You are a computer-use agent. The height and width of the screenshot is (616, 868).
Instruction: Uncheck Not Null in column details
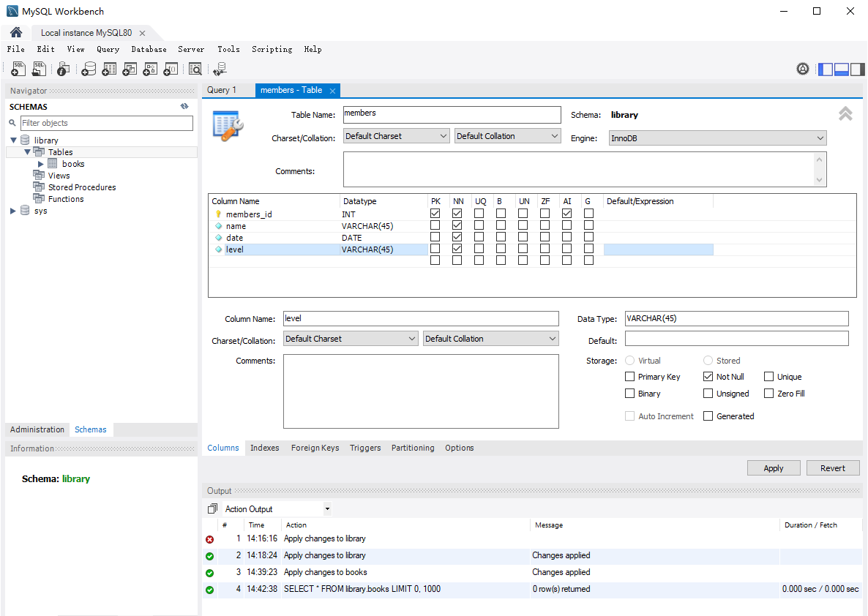(708, 376)
